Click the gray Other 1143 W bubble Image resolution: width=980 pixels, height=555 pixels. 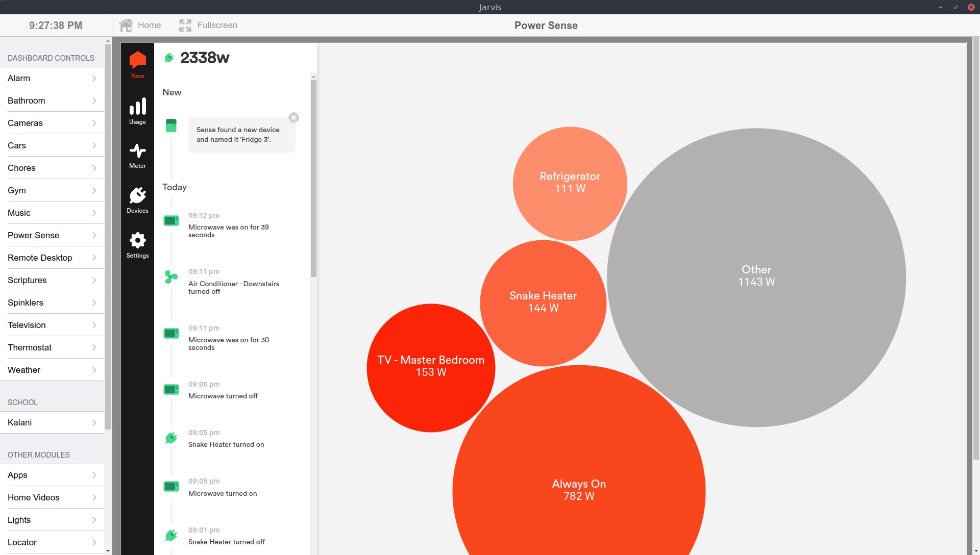[x=756, y=276]
